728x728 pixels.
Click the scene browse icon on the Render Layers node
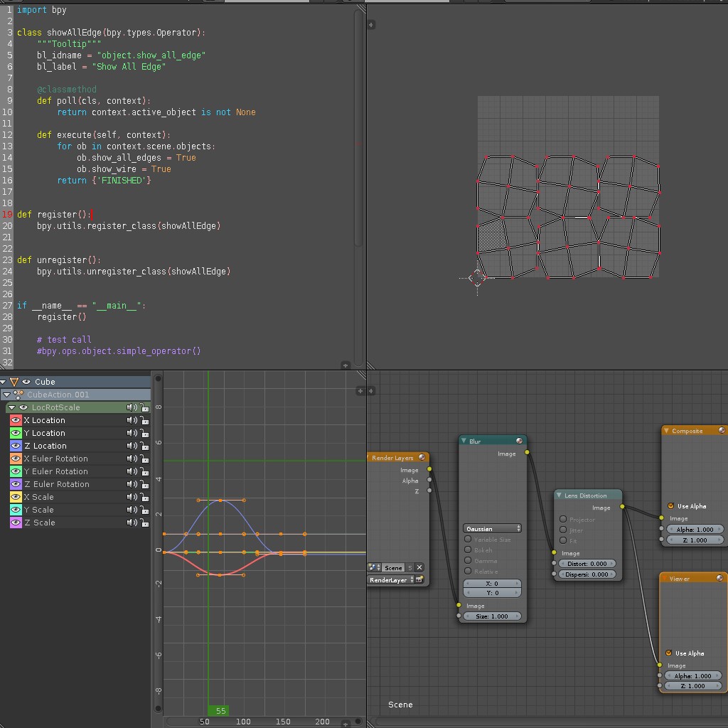[x=373, y=568]
